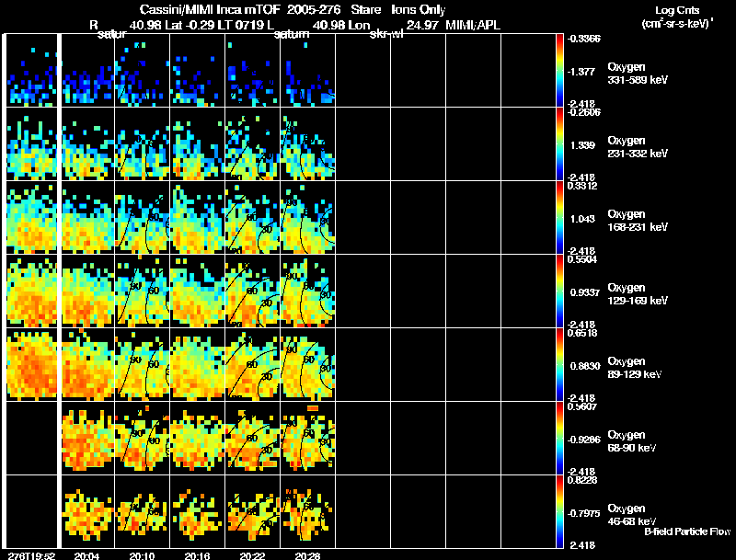Click the '0.8830' colorbar midpoint value
Screen dimensions: 736x560
click(585, 366)
